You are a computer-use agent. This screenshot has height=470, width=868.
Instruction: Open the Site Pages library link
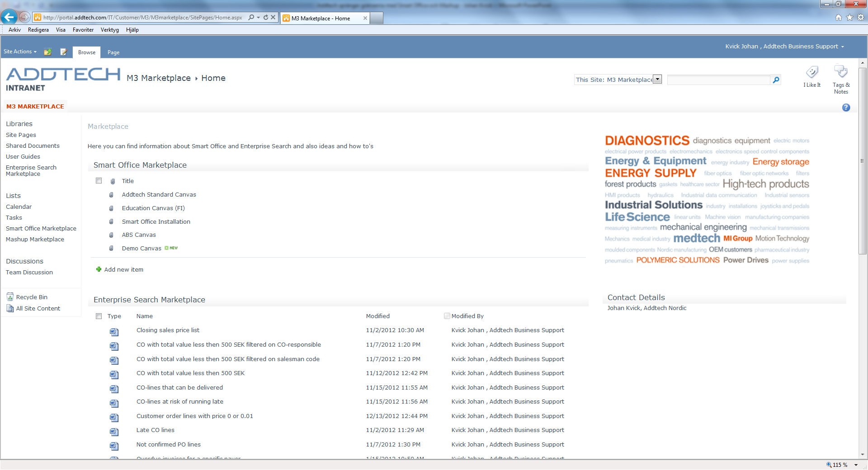pyautogui.click(x=21, y=135)
